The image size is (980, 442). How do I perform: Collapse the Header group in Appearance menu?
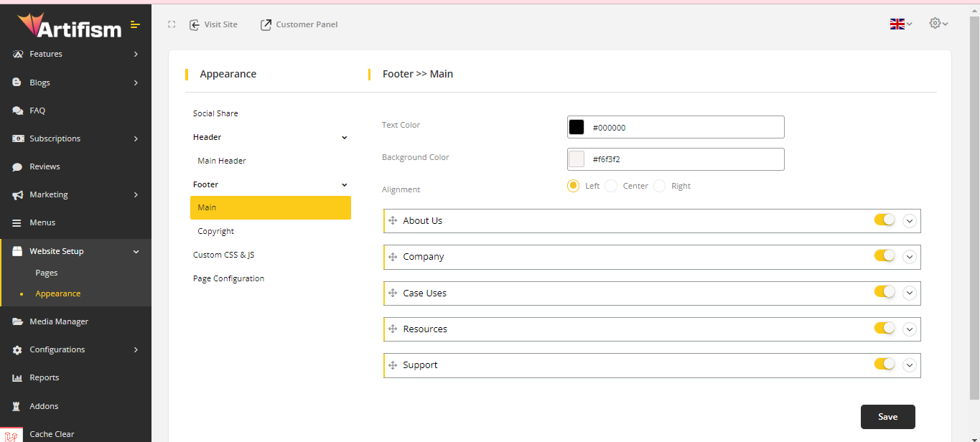click(344, 137)
